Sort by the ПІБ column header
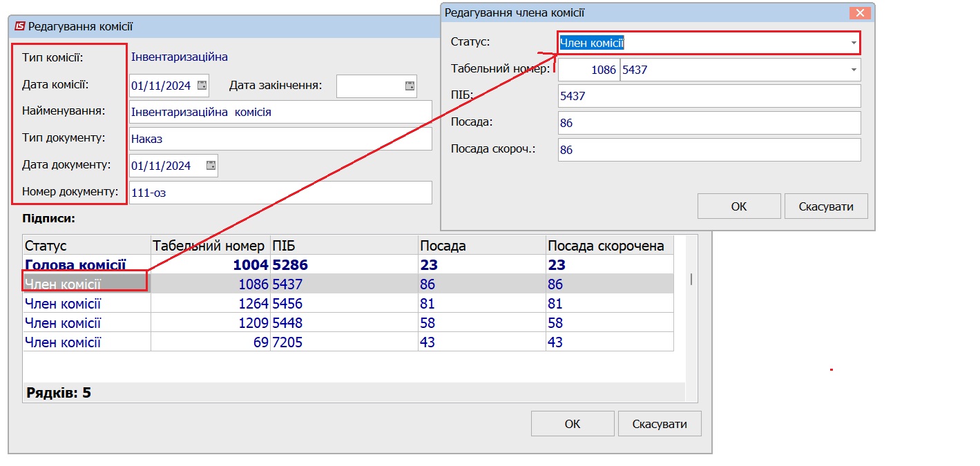Image resolution: width=980 pixels, height=466 pixels. click(x=344, y=245)
